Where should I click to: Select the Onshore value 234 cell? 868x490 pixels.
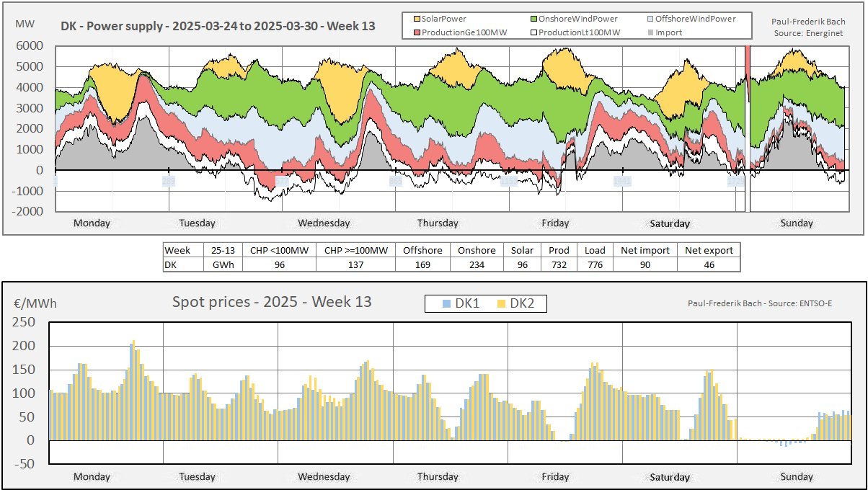pyautogui.click(x=477, y=264)
